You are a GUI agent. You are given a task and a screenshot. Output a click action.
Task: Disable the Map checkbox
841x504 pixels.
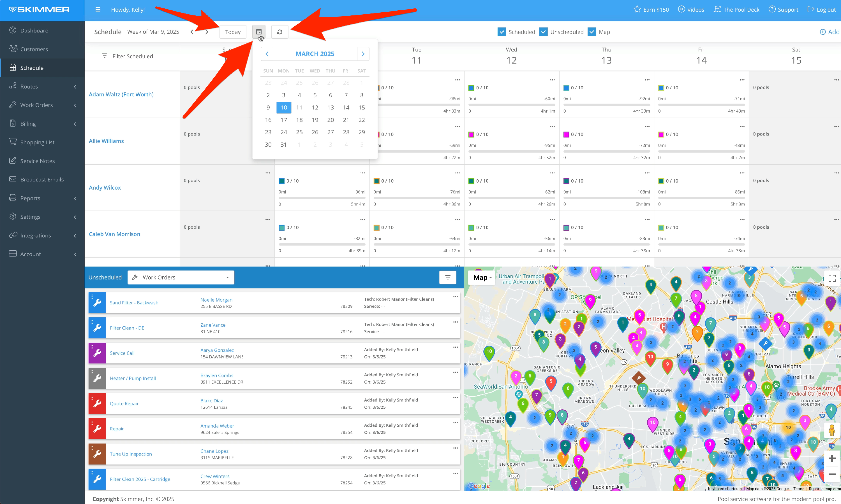click(592, 32)
